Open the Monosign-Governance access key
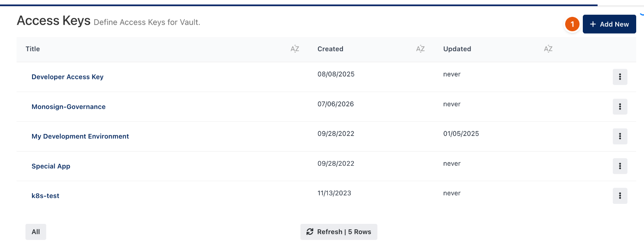 point(69,107)
